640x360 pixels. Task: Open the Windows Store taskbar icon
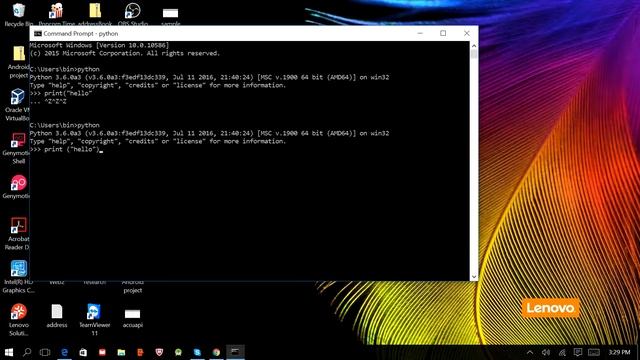[83, 352]
